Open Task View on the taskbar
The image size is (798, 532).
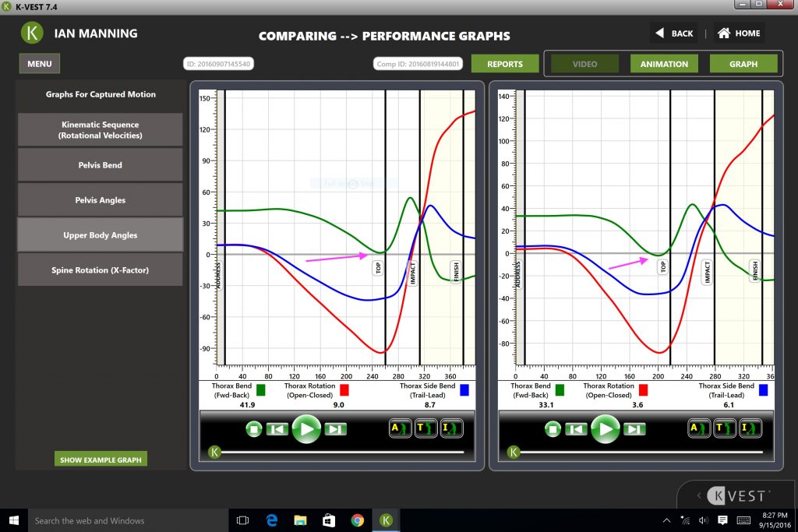coord(243,520)
